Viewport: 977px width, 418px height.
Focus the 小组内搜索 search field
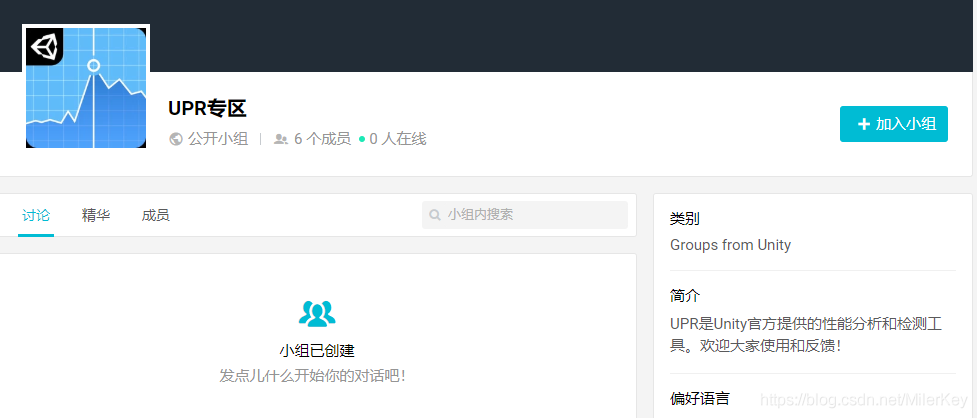(525, 215)
